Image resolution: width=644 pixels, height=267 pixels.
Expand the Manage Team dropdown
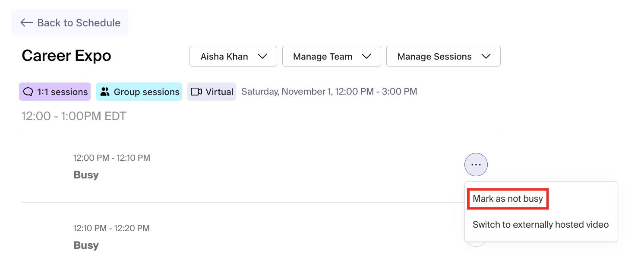coord(331,57)
